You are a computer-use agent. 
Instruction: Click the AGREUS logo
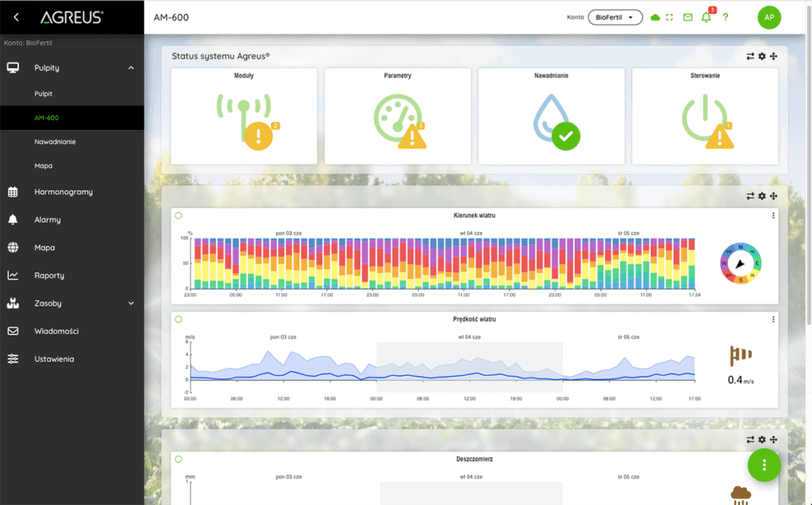tap(72, 17)
